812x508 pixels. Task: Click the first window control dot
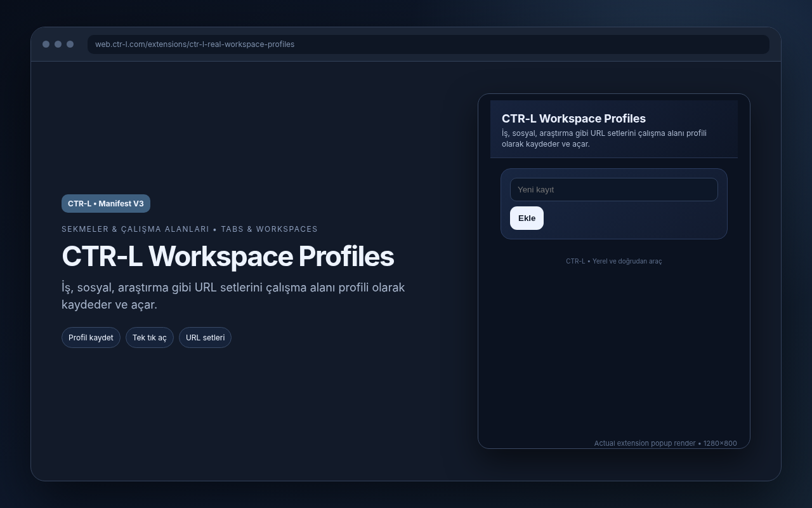point(46,44)
